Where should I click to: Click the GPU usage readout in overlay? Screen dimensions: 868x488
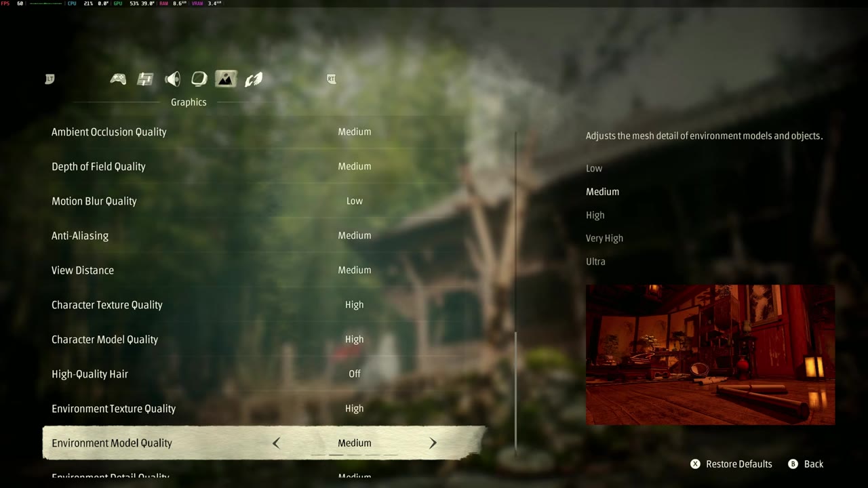[134, 3]
